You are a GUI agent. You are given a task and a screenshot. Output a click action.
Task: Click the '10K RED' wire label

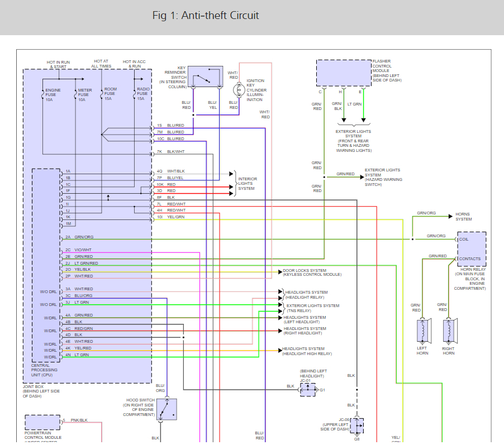[166, 184]
